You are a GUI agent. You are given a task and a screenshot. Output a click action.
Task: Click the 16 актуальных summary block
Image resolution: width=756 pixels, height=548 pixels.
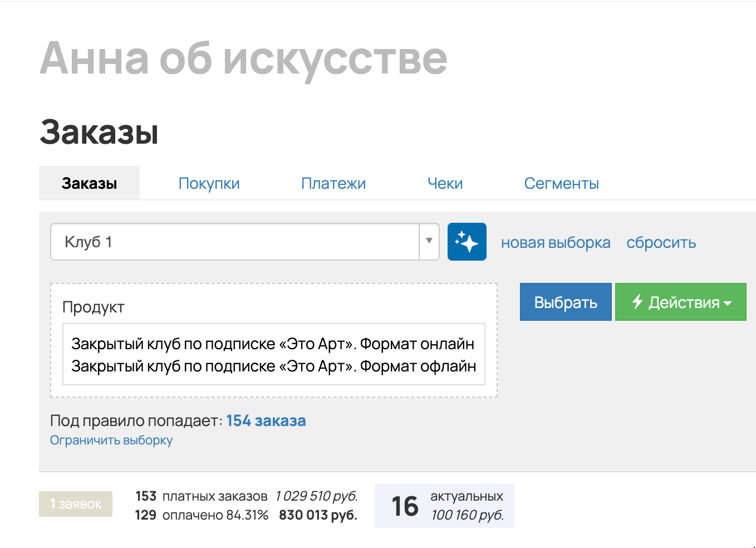444,506
